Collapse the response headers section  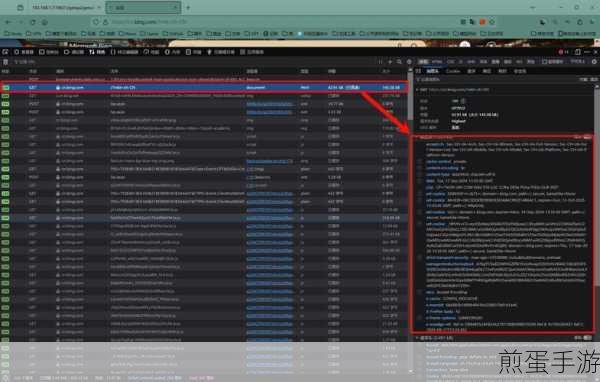point(417,137)
